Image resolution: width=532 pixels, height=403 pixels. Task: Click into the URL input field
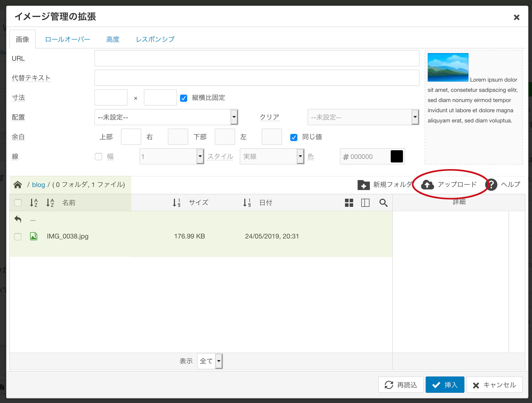tap(257, 58)
